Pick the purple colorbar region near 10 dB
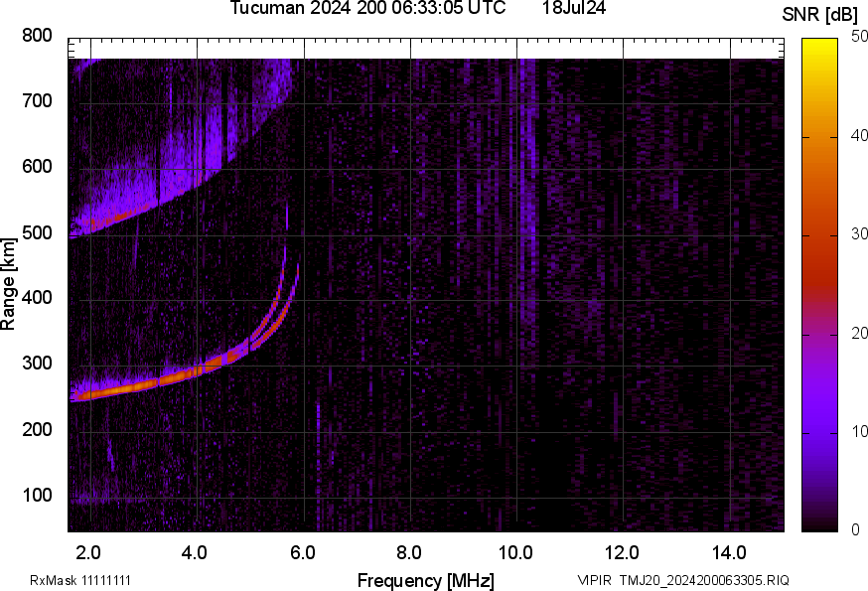The width and height of the screenshot is (868, 591). tap(819, 432)
